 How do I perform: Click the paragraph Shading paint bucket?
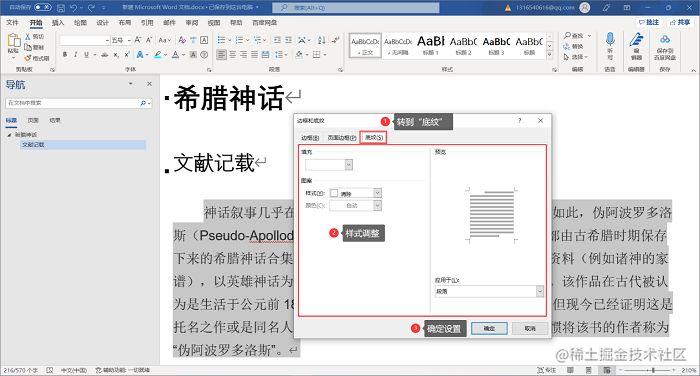(299, 54)
